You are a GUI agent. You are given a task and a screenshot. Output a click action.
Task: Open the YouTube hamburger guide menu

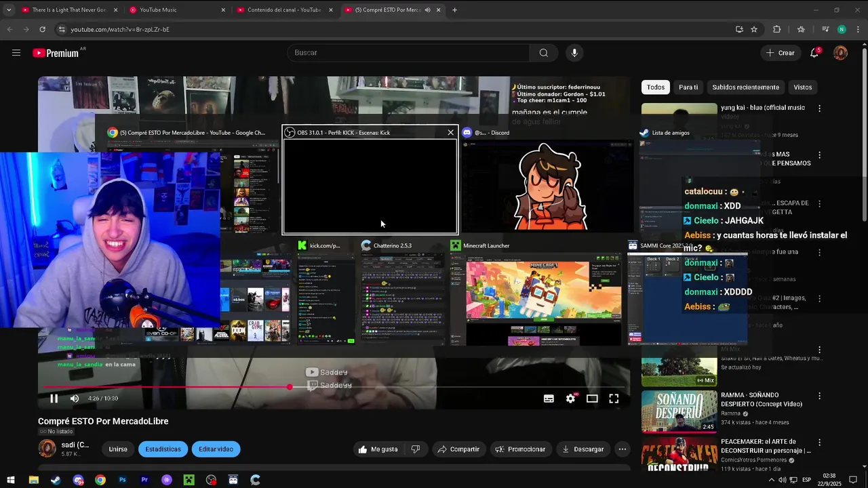[x=16, y=53]
